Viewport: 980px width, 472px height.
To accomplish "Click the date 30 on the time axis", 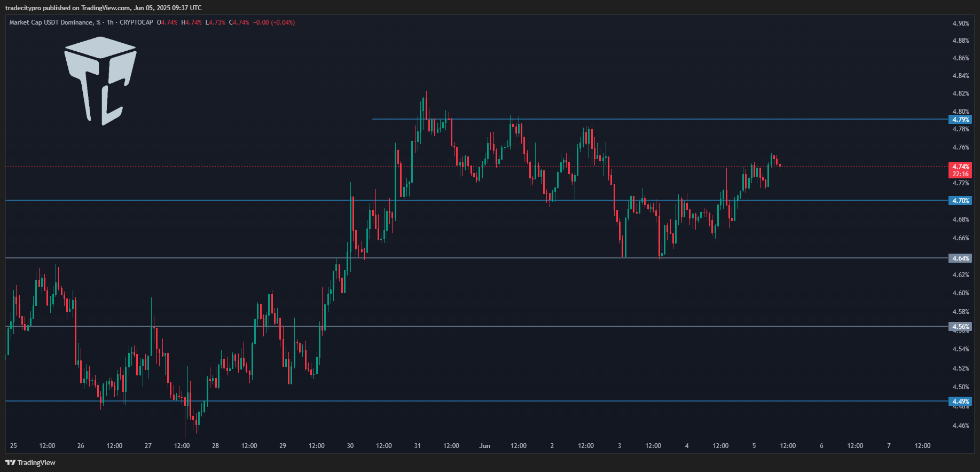I will click(350, 446).
